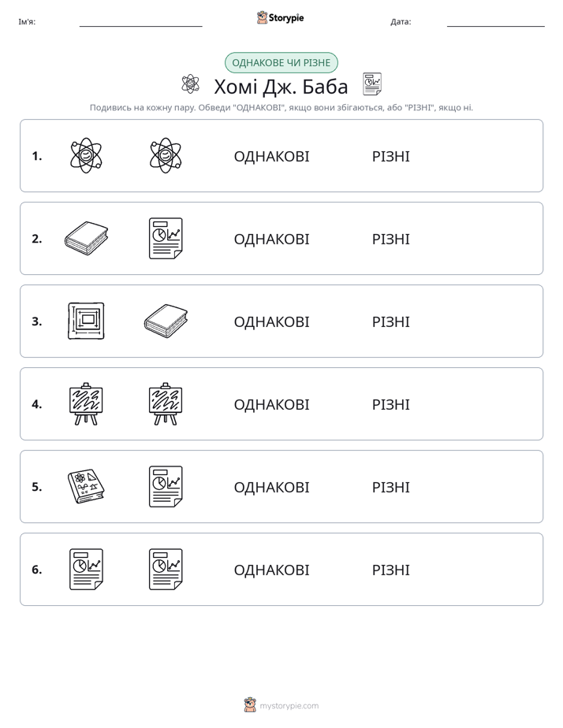This screenshot has height=728, width=563.
Task: Click the report document icon in row 2
Action: pos(166,238)
